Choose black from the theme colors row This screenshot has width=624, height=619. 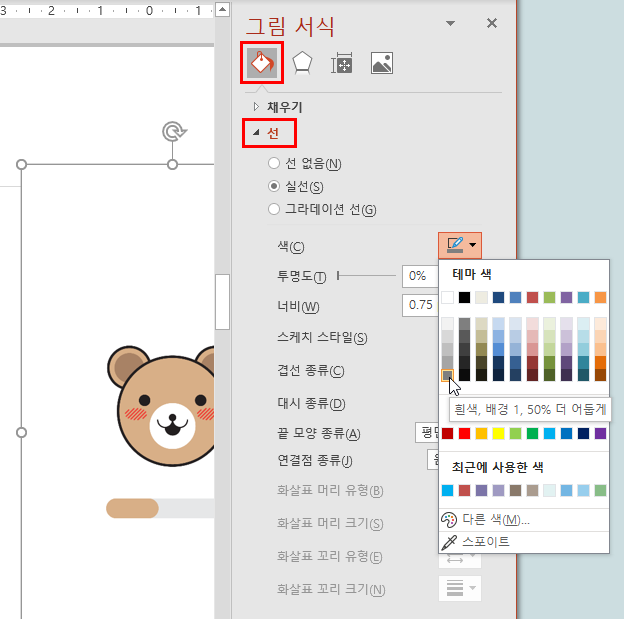click(464, 297)
